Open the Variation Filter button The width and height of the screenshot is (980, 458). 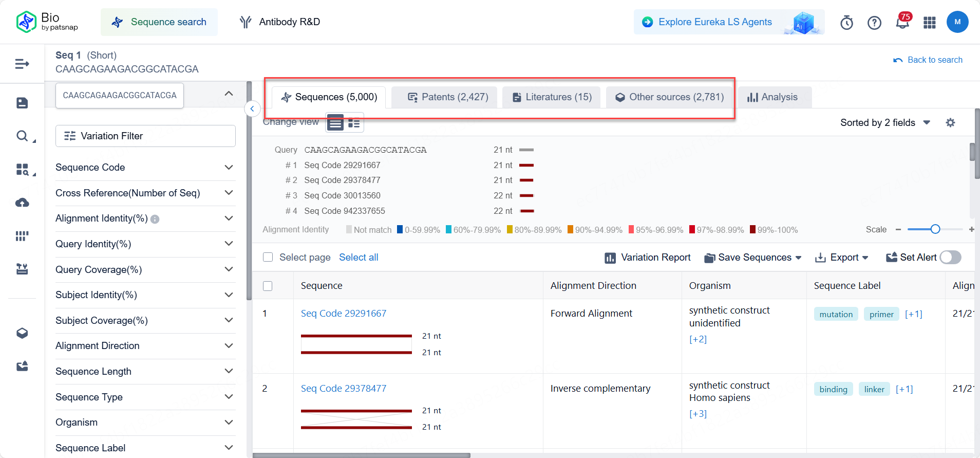tap(145, 136)
